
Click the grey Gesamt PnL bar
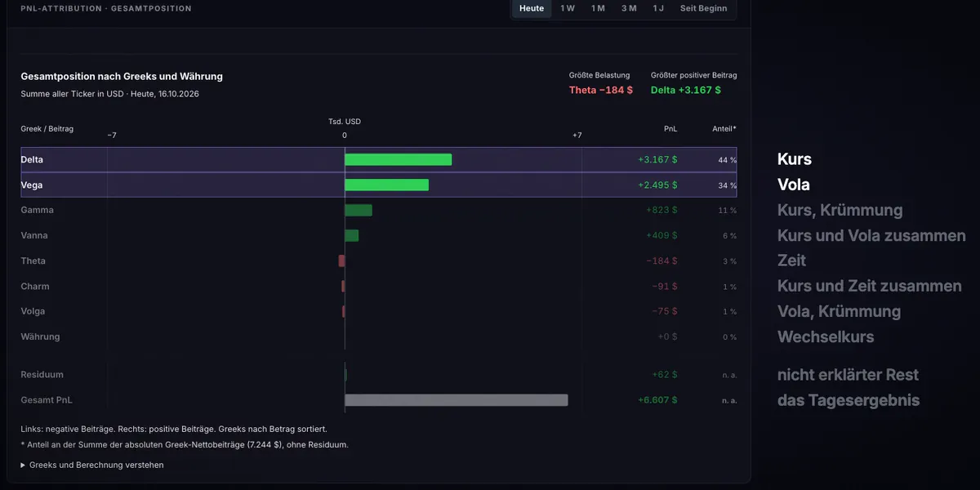(x=457, y=400)
